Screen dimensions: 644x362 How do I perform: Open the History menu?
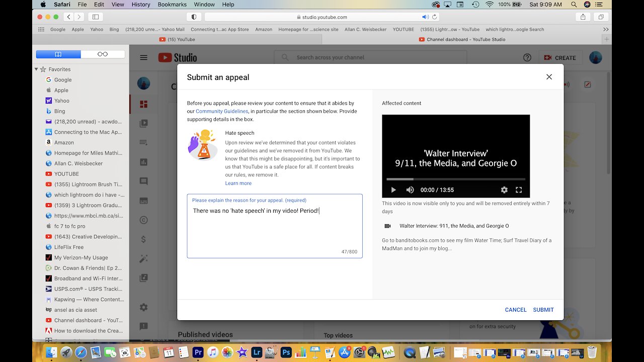click(141, 4)
